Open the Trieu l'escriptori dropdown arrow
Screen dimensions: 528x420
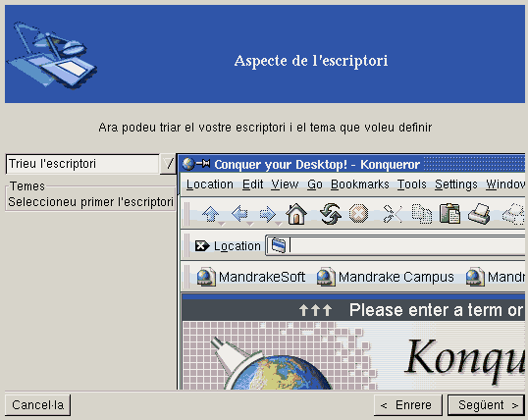168,164
